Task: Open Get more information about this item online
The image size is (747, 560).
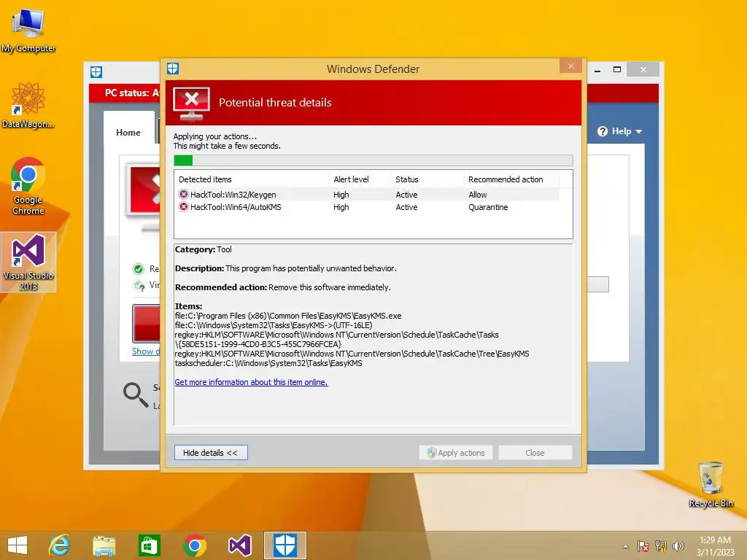Action: (x=251, y=382)
